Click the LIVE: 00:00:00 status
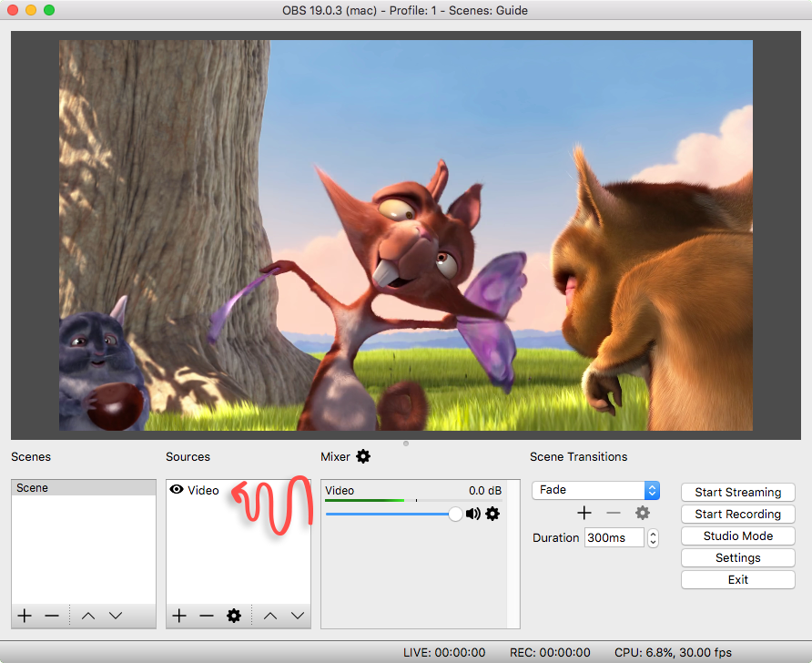 [444, 653]
